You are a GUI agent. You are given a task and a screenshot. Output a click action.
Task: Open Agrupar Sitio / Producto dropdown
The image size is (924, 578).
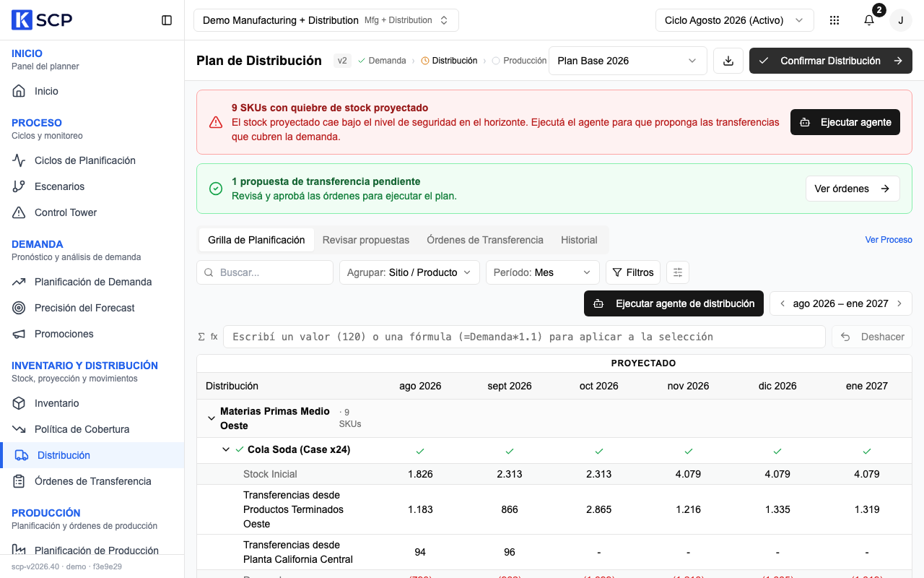[x=409, y=272]
